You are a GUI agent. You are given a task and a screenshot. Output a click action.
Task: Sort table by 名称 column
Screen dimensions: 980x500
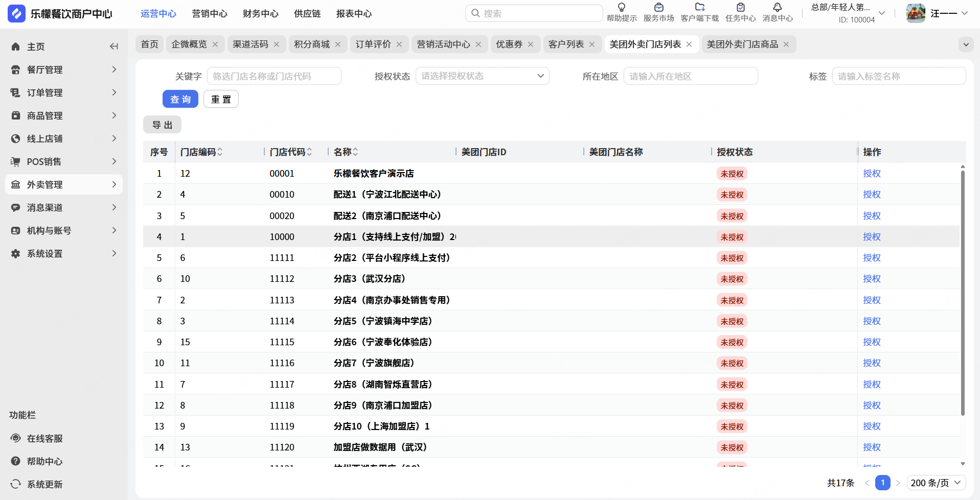click(355, 152)
